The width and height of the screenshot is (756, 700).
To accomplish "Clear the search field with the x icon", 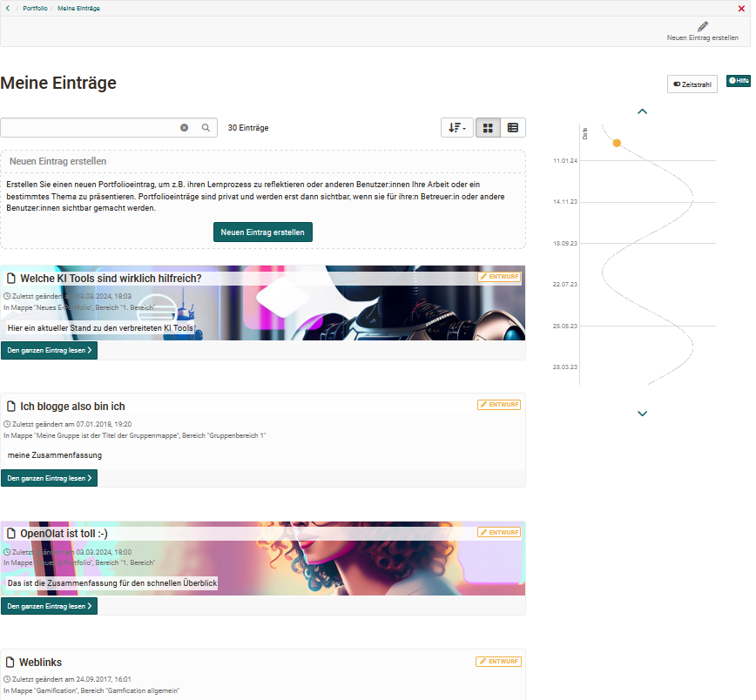I will click(184, 128).
